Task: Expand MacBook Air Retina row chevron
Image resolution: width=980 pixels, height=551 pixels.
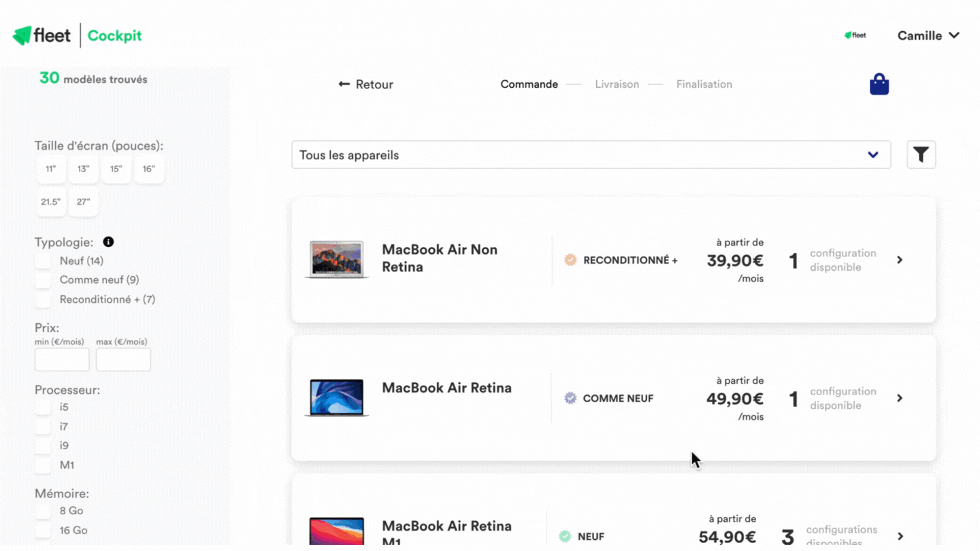Action: point(900,398)
